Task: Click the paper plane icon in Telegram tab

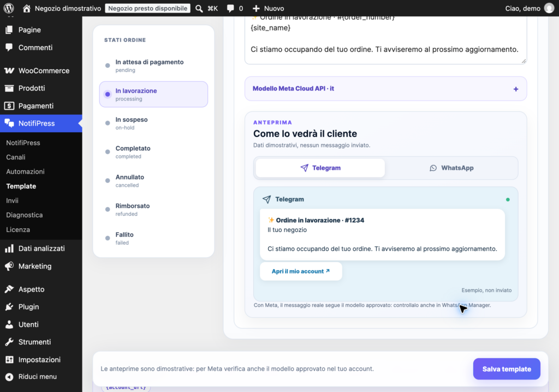Action: (x=304, y=168)
